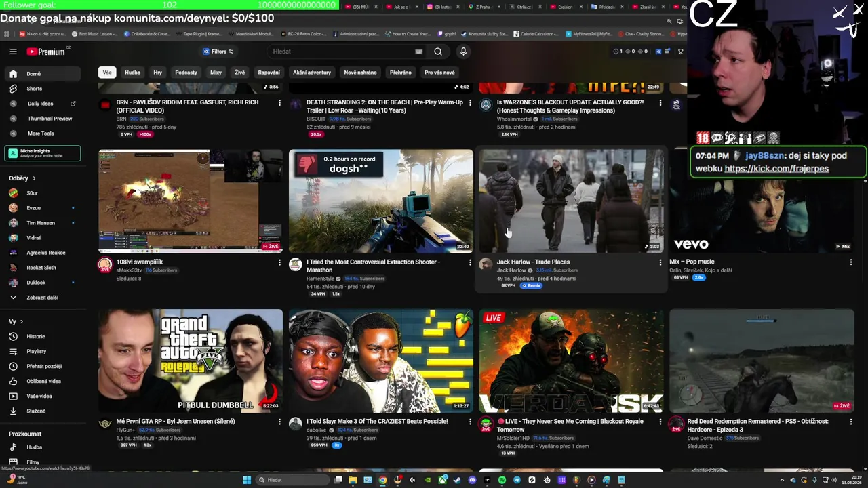Expand the Vy section chevron
The width and height of the screenshot is (868, 488).
pos(21,322)
